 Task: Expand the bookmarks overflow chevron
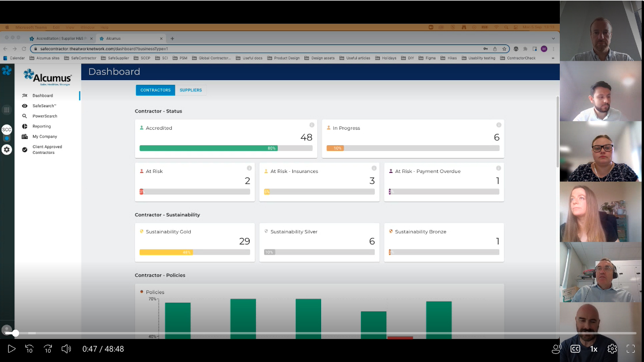coord(553,58)
